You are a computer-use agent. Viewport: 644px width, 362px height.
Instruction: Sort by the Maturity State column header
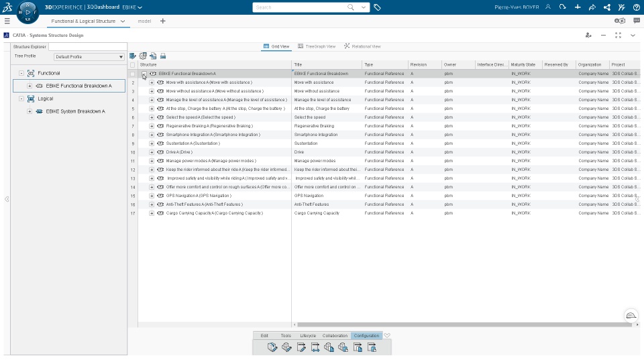(x=525, y=65)
